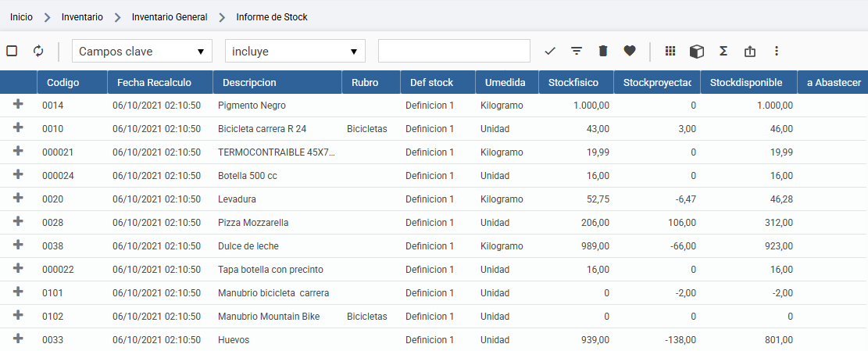Sort by Descripcion column header
Viewport: 868px width, 351px height.
point(277,83)
